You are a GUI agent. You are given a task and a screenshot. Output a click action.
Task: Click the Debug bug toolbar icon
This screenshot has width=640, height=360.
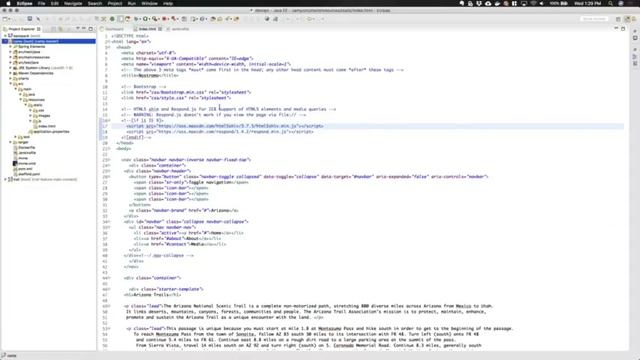coord(137,19)
